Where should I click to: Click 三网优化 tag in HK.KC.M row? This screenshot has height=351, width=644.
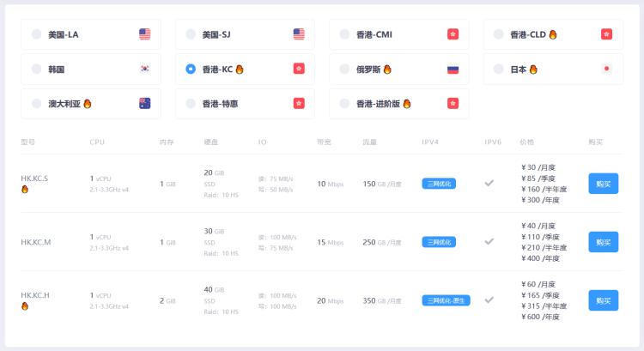click(439, 242)
